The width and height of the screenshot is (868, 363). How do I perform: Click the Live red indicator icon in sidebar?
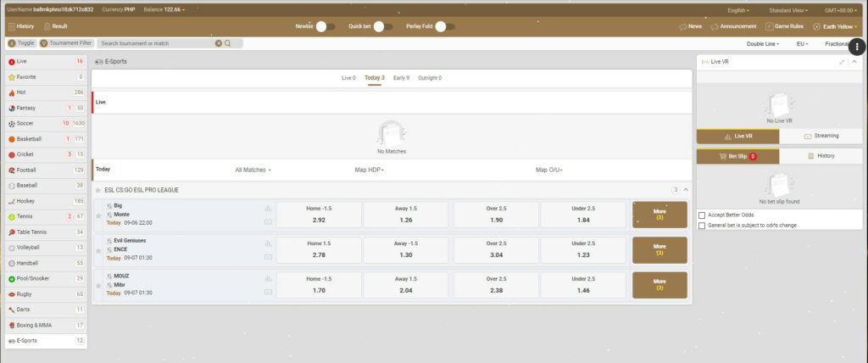click(x=12, y=62)
